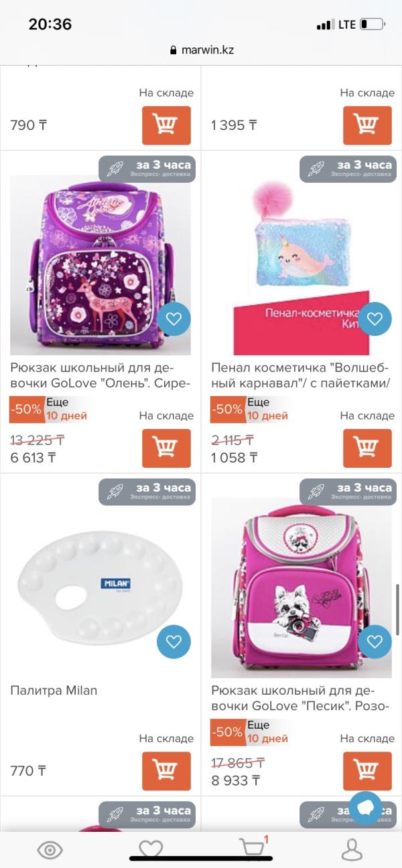The width and height of the screenshot is (402, 868).
Task: Open "Рюкзак школьный для девочки GoLove Олень" link
Action: pos(100,376)
